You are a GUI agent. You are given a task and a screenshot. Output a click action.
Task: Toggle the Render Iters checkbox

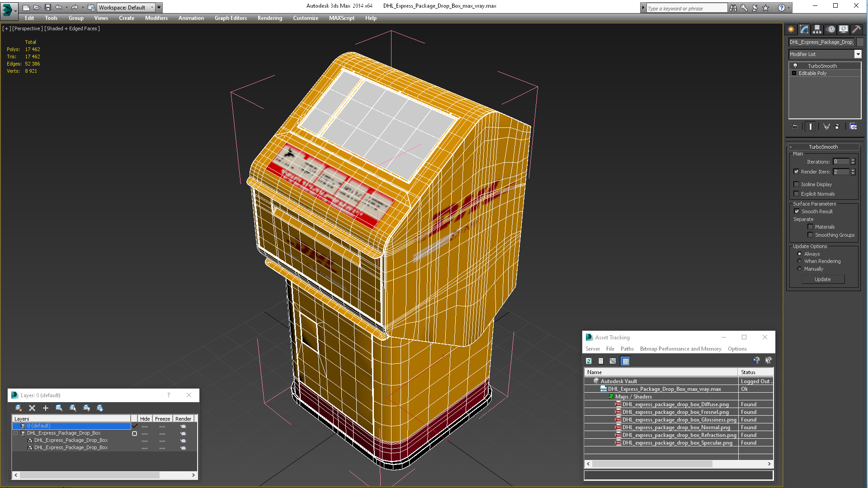[797, 172]
